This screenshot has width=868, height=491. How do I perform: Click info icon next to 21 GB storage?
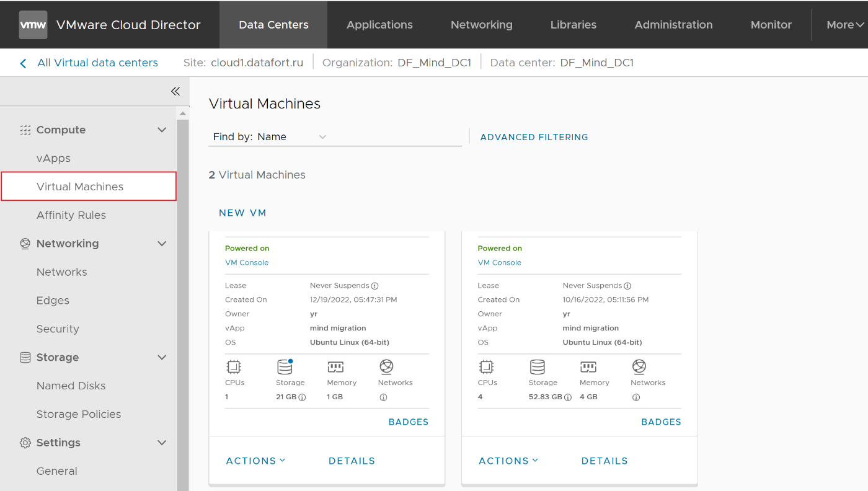303,397
